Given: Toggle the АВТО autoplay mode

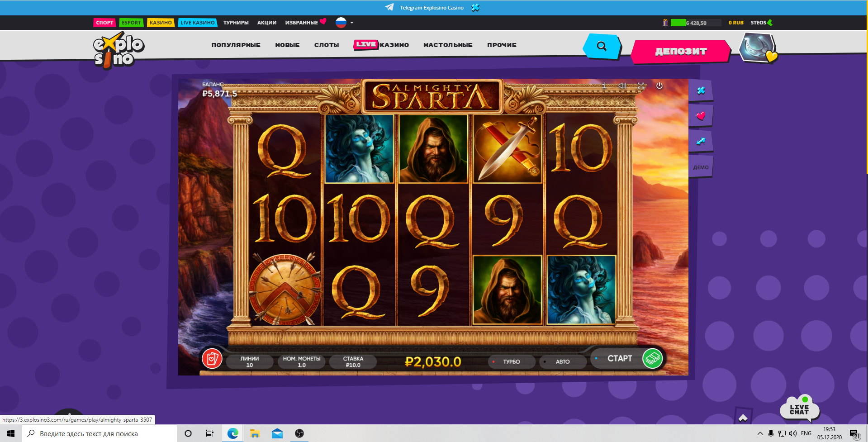Looking at the screenshot, I should click(562, 361).
